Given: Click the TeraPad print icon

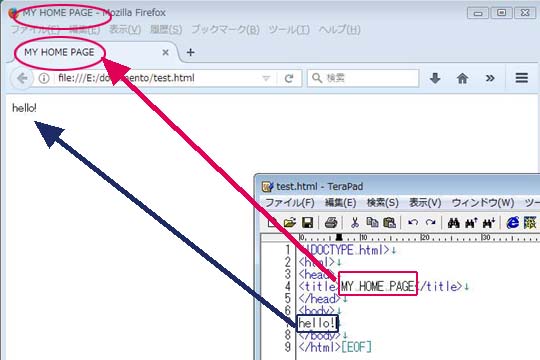Looking at the screenshot, I should [331, 223].
